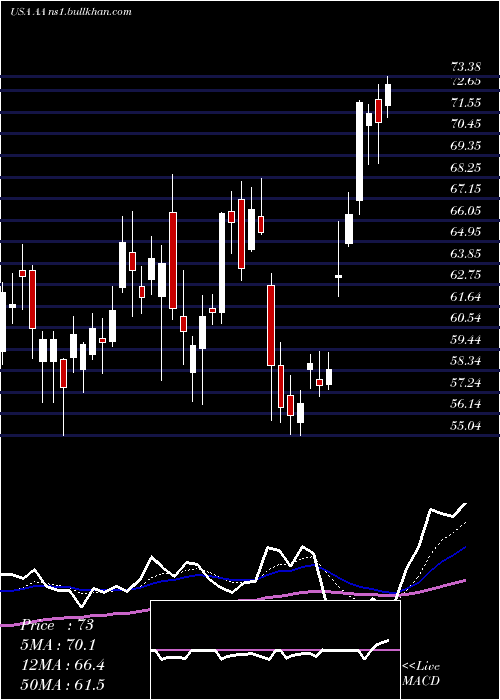Viewport: 500px width, 700px height.
Task: Click the 58.34 price axis label
Action: coord(466,361)
